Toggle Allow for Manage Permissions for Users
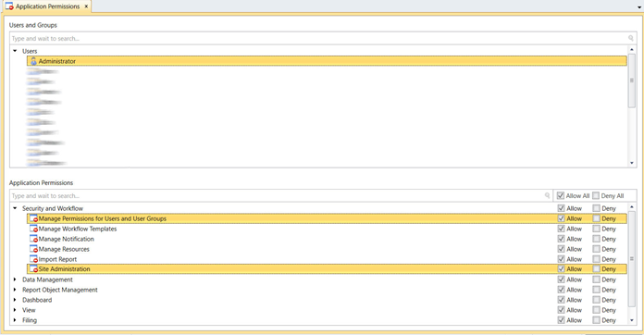This screenshot has height=335, width=644. coord(561,218)
